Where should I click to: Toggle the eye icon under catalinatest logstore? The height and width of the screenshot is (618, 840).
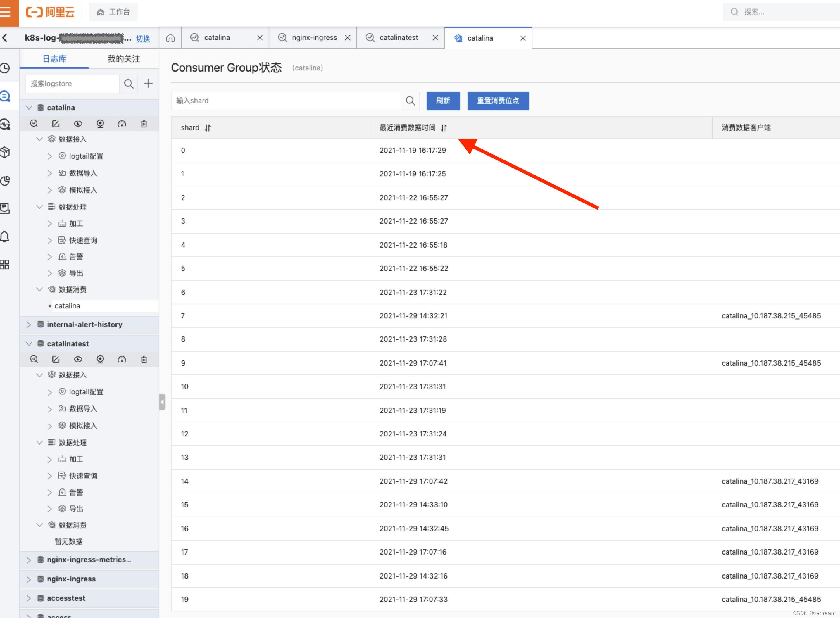(x=78, y=359)
